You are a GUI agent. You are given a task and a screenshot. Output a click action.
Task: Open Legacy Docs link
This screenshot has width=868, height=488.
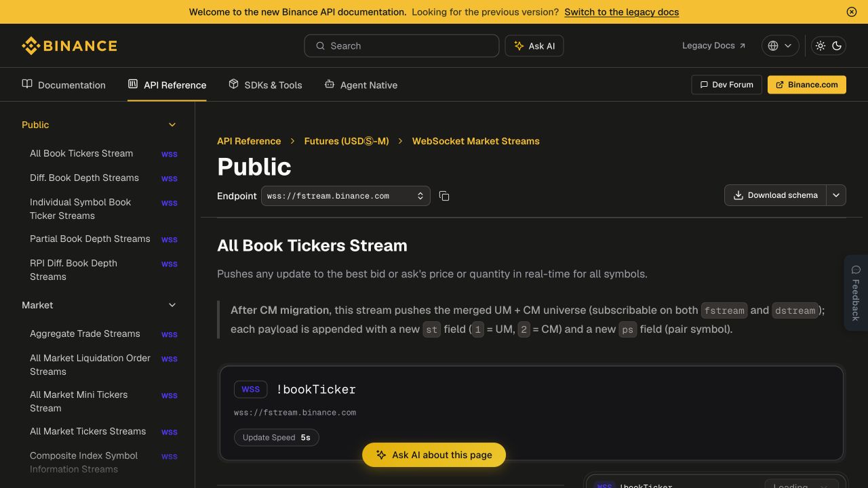click(x=713, y=45)
